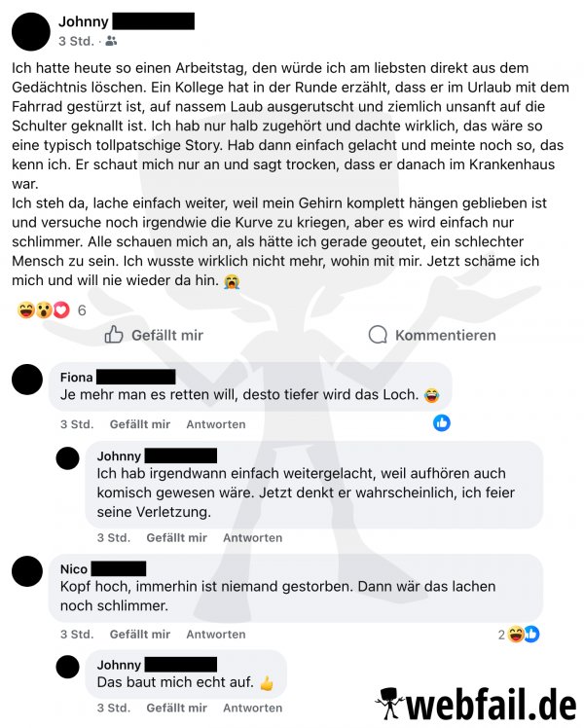Open the post reaction emojis showing 6
The width and height of the screenshot is (584, 728).
pyautogui.click(x=51, y=309)
